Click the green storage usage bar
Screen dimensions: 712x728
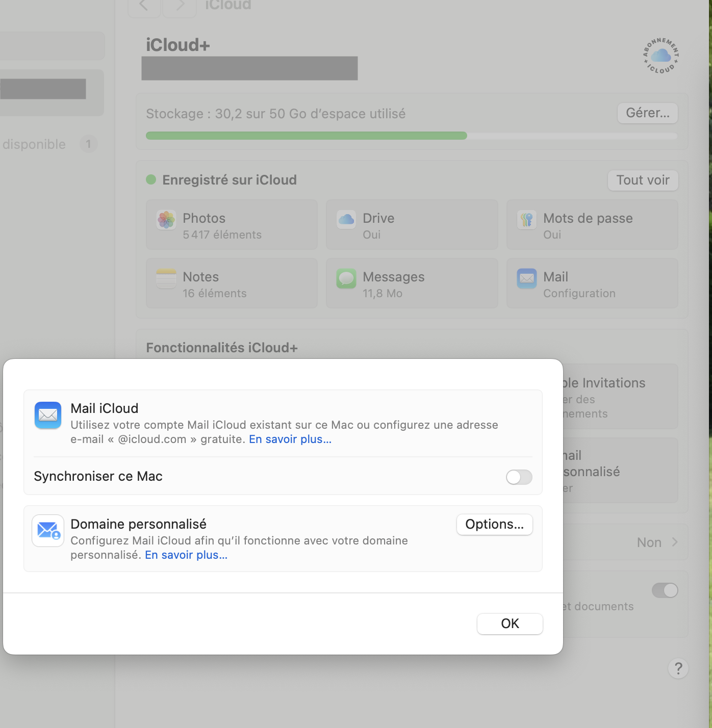point(307,136)
